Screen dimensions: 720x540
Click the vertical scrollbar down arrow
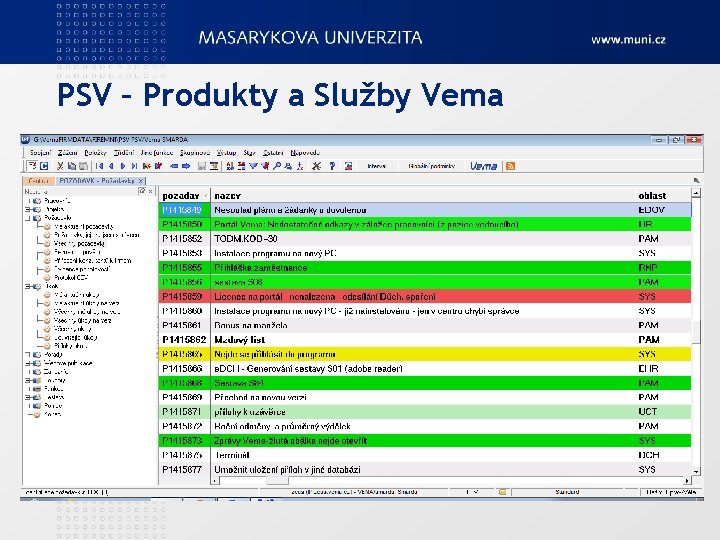click(696, 472)
